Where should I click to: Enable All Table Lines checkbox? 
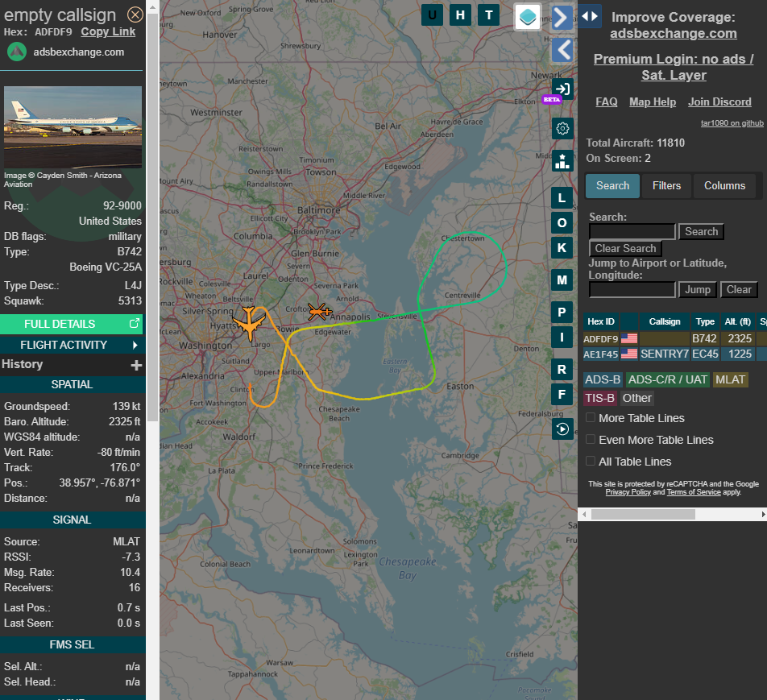[x=591, y=461]
